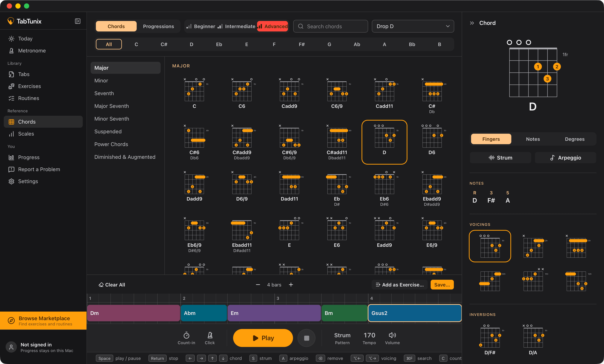Open Exercises from the sidebar
This screenshot has height=364, width=604.
pos(43,86)
